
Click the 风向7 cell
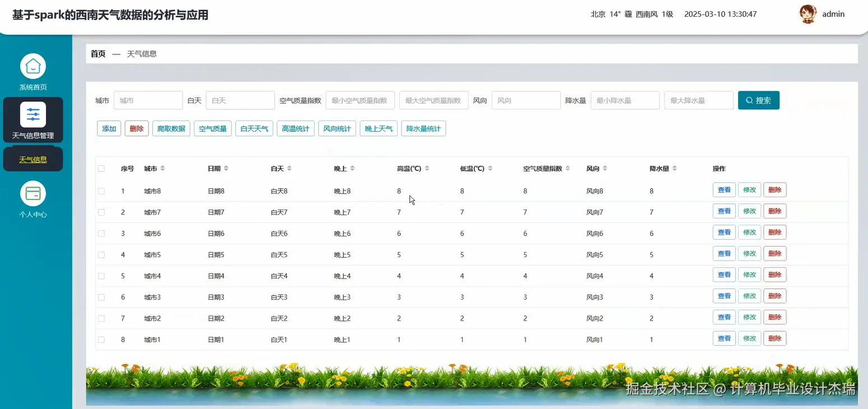tap(595, 212)
